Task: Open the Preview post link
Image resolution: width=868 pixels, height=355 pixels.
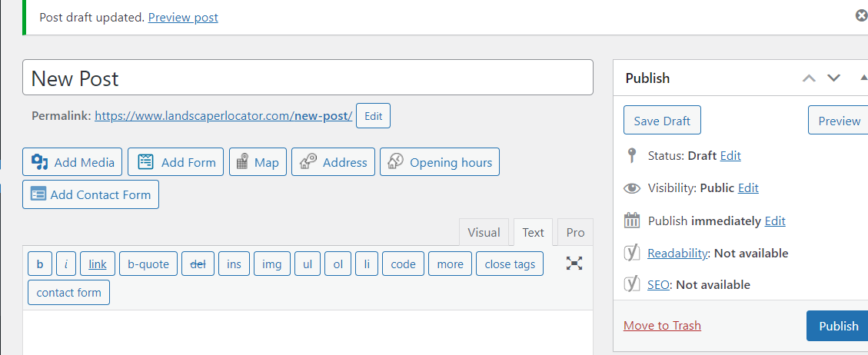Action: pos(183,17)
